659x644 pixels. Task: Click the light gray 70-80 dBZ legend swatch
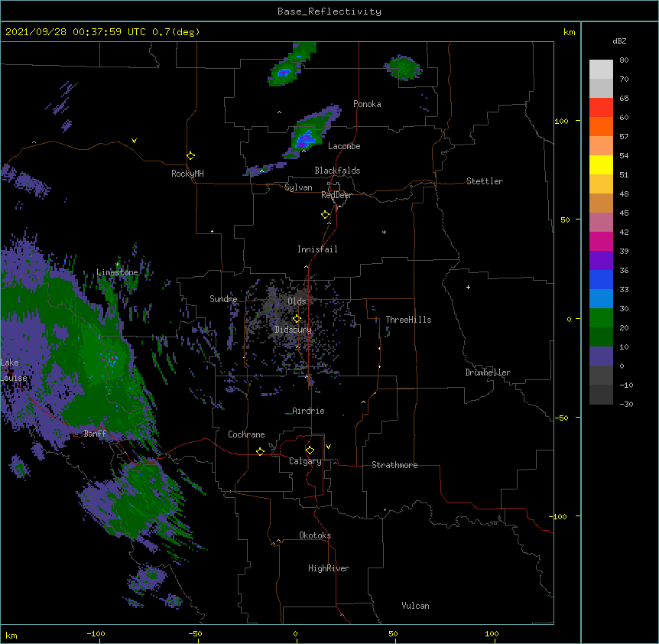601,70
